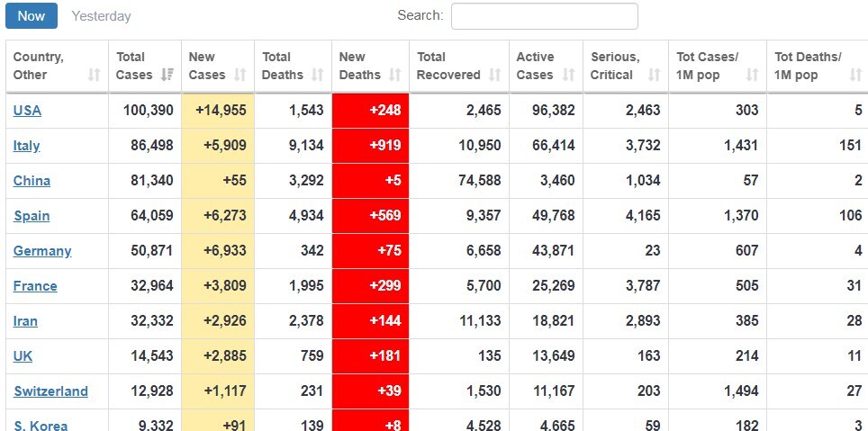Follow the Germany link
The width and height of the screenshot is (868, 431).
(x=42, y=251)
